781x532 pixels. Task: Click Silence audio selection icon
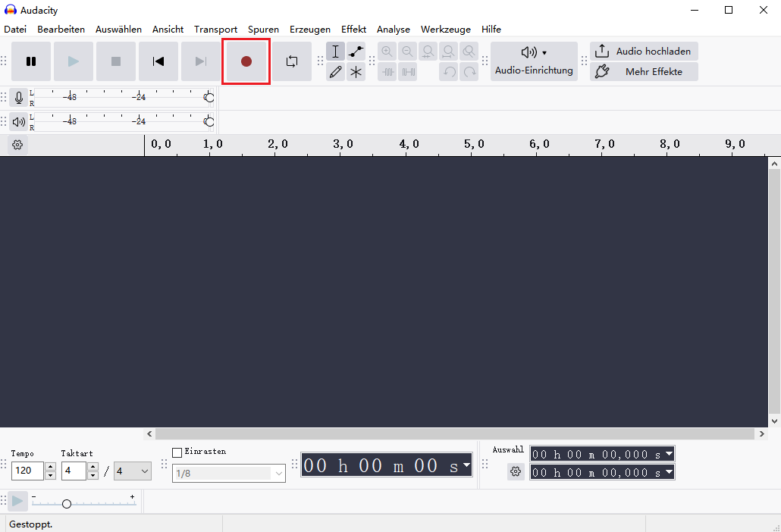coord(407,72)
